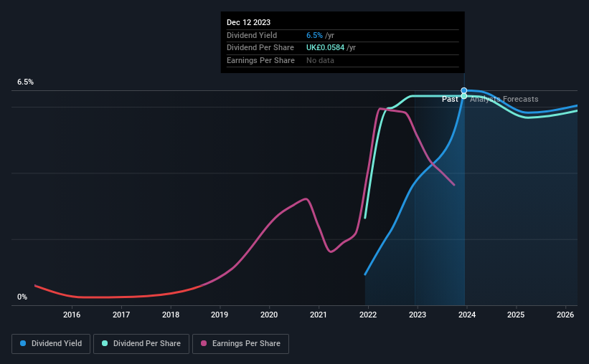Click the 6.5% y-axis label
The height and width of the screenshot is (364, 589).
(25, 82)
